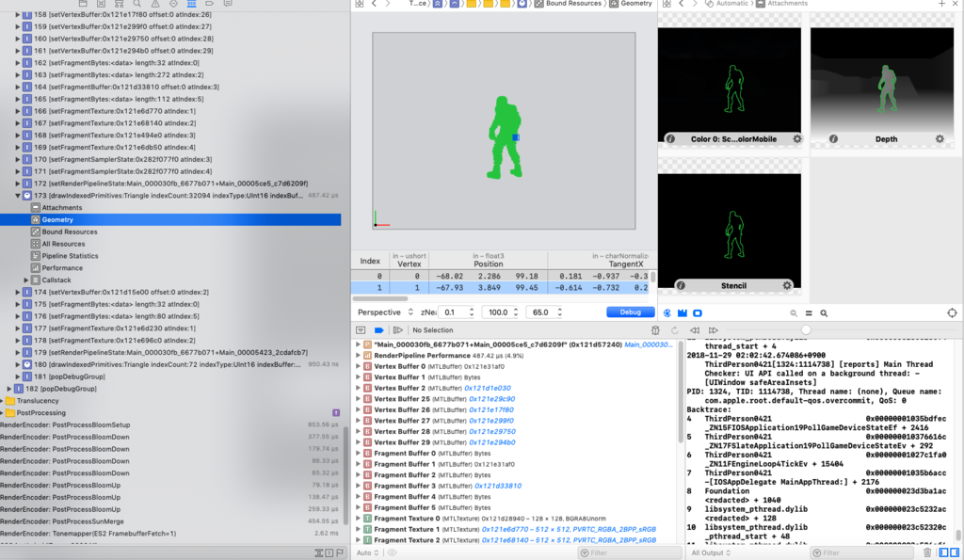Step to previous draw call

tap(695, 330)
